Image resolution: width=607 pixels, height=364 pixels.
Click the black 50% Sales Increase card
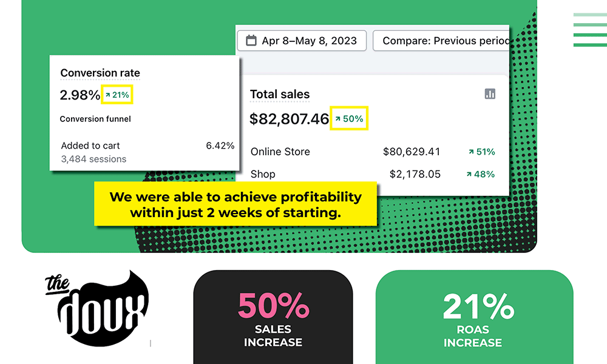click(x=273, y=317)
